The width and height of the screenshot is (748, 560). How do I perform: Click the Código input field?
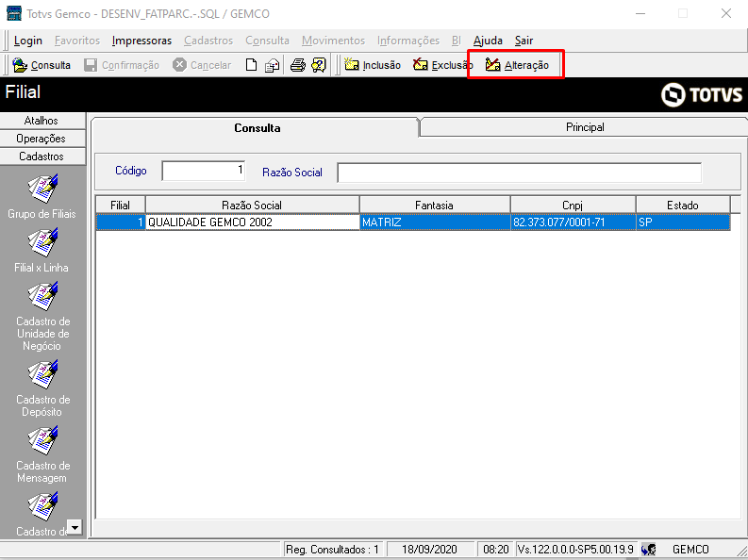(x=204, y=171)
